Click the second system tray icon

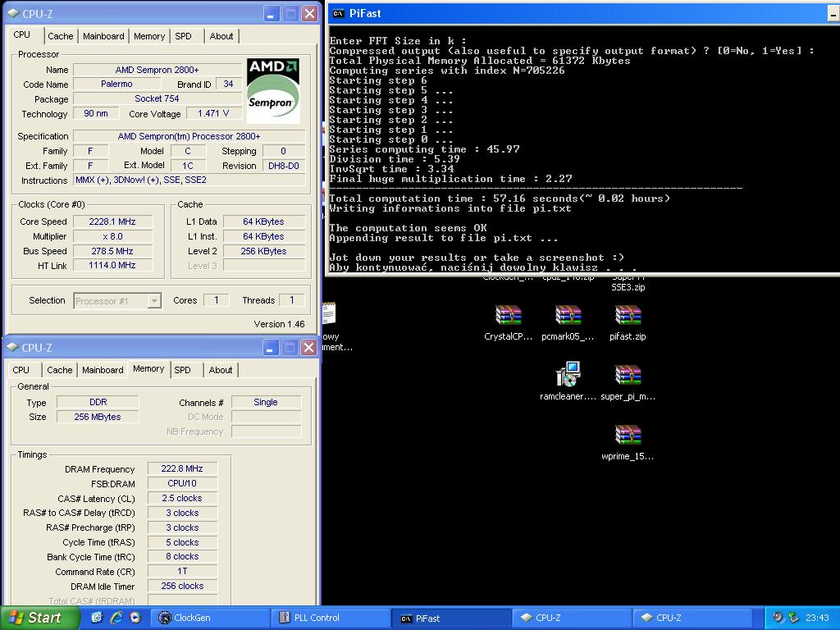tap(793, 618)
